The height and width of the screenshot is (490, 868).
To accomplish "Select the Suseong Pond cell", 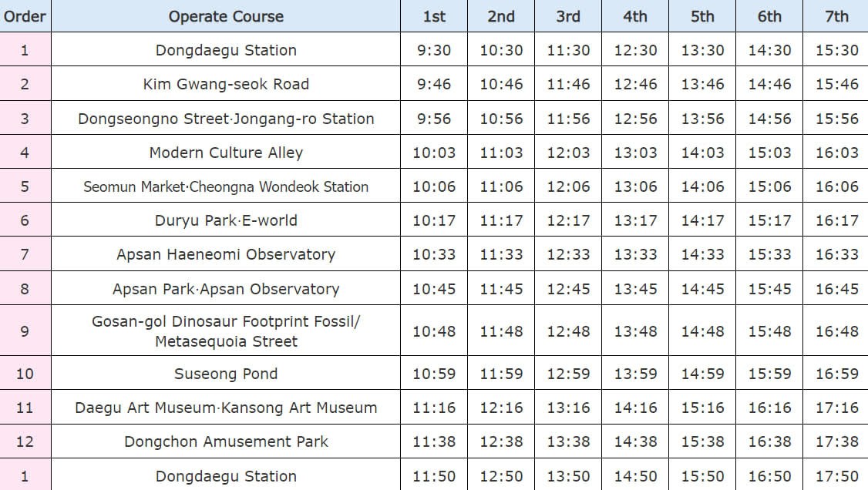I will click(226, 374).
